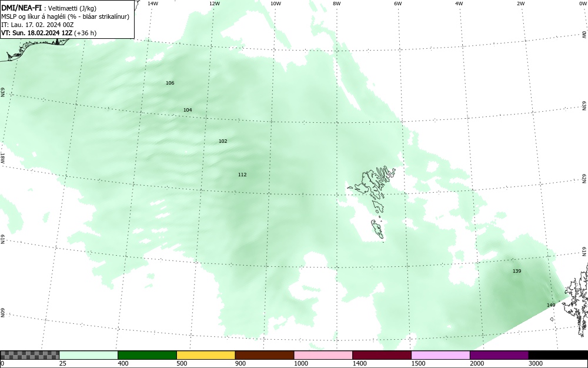Click the 8W longitude label
Image resolution: width=588 pixels, height=368 pixels.
click(336, 4)
